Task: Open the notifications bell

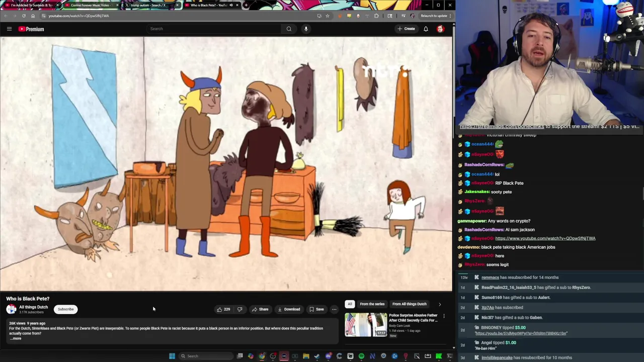Action: click(x=426, y=29)
